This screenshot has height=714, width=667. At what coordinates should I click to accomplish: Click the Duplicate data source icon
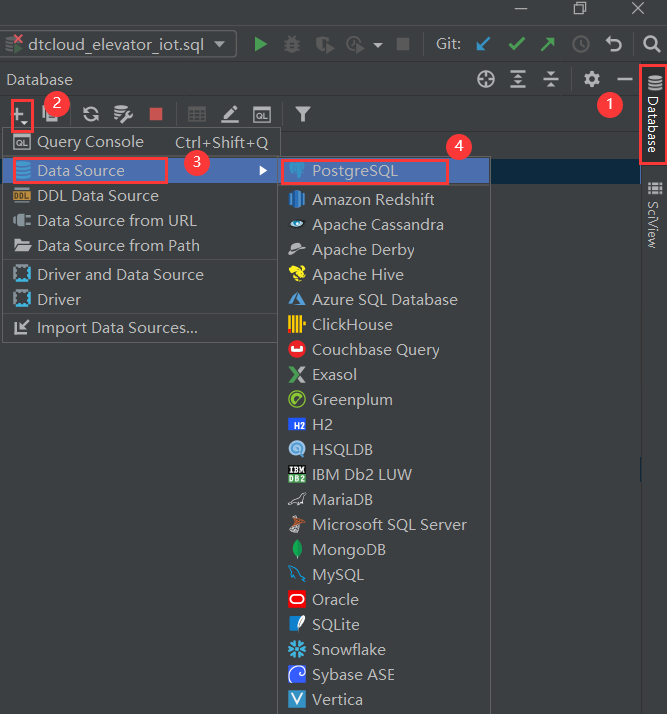click(x=51, y=114)
